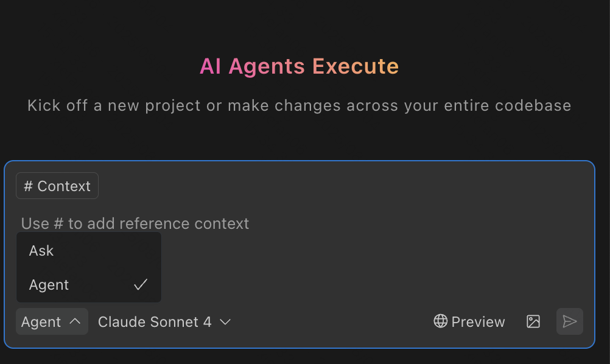The image size is (610, 364).
Task: Click the word 'Execute' in the title
Action: tap(356, 66)
